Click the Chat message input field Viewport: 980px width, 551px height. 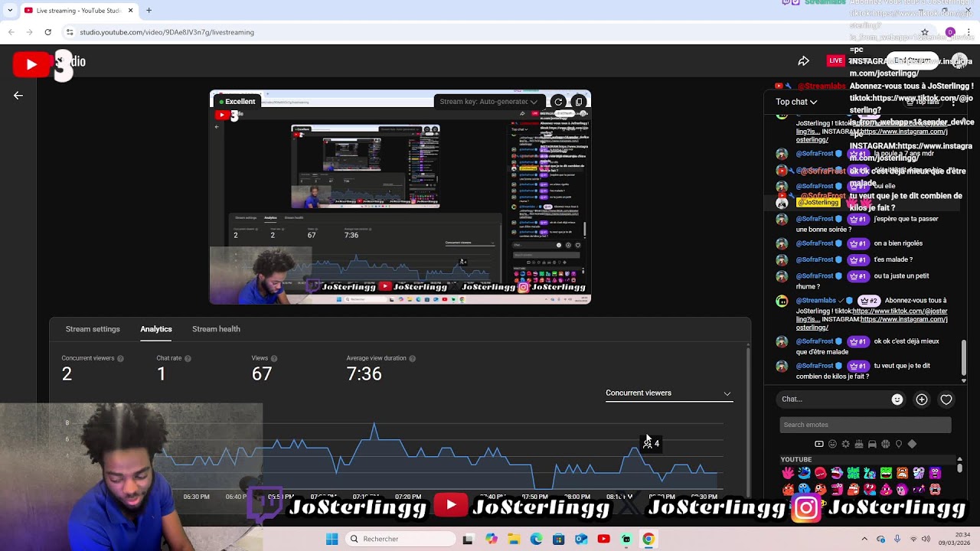coord(832,399)
